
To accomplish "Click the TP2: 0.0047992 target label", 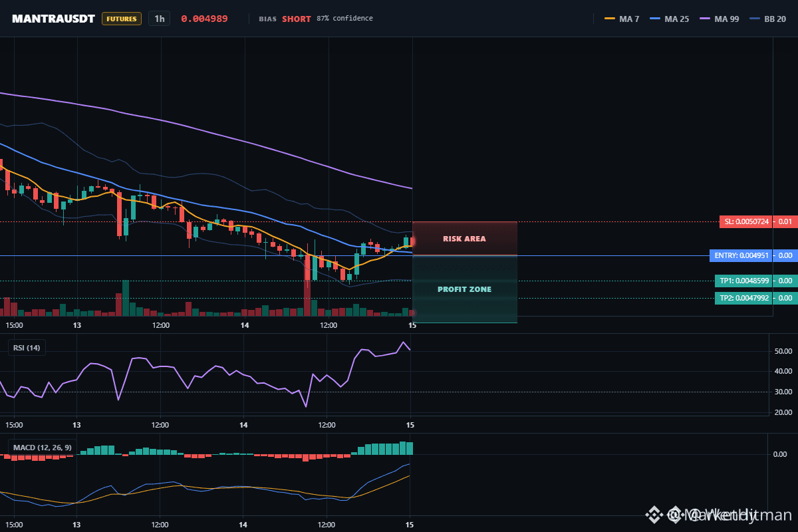I will (743, 298).
